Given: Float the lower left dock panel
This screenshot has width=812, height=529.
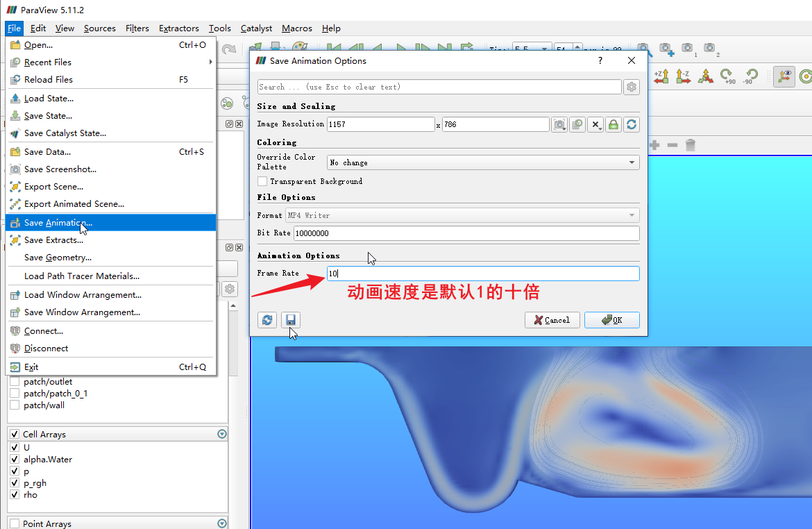Looking at the screenshot, I should (230, 248).
